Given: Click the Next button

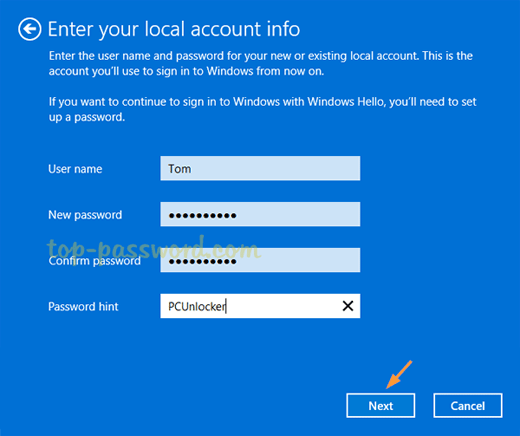Looking at the screenshot, I should click(x=381, y=405).
